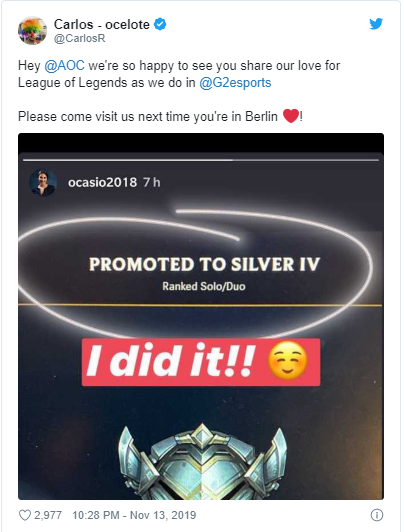
Task: Click ocasio2018 story profile picture
Action: (43, 183)
